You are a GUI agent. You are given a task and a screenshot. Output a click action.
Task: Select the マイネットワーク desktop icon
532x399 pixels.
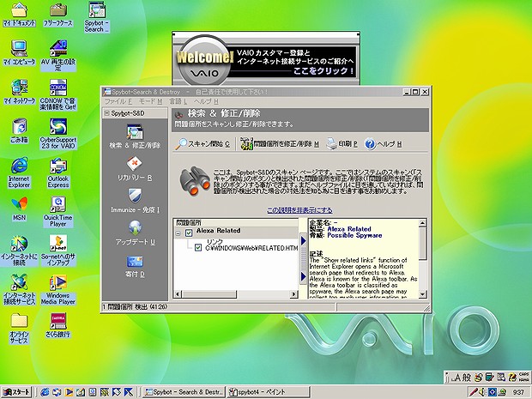point(19,92)
